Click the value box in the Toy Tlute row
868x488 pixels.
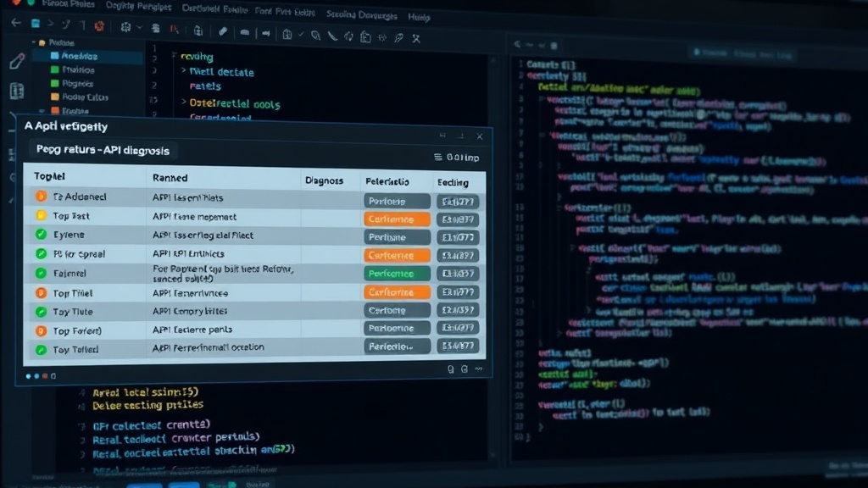tap(458, 310)
